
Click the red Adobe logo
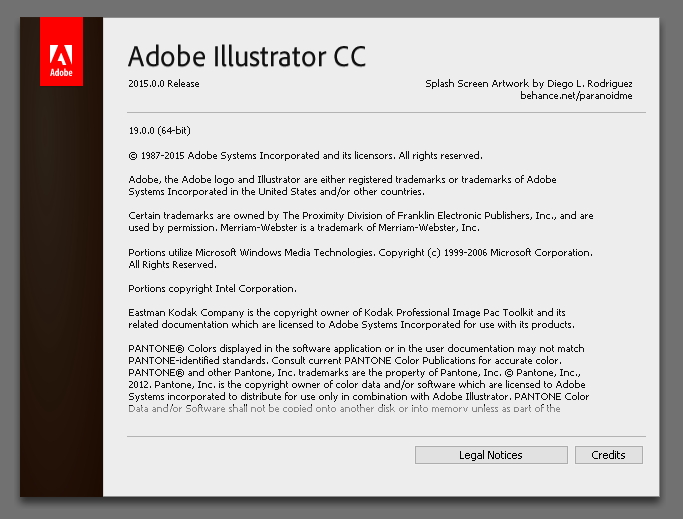61,52
